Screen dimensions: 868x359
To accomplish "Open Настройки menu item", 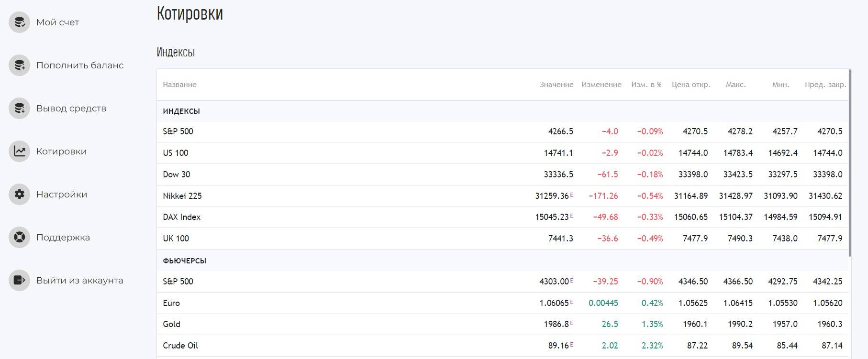I will (x=62, y=195).
